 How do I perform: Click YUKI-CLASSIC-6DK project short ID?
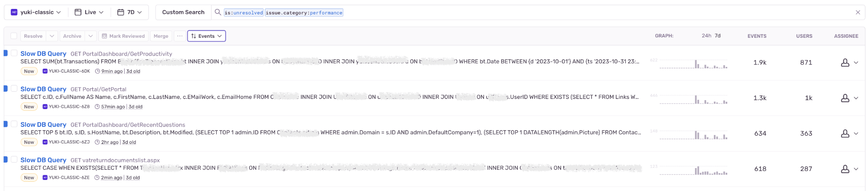[x=69, y=71]
